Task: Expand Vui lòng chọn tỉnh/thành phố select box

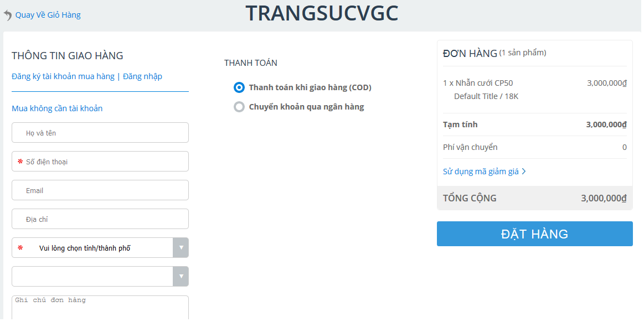Action: pos(100,248)
